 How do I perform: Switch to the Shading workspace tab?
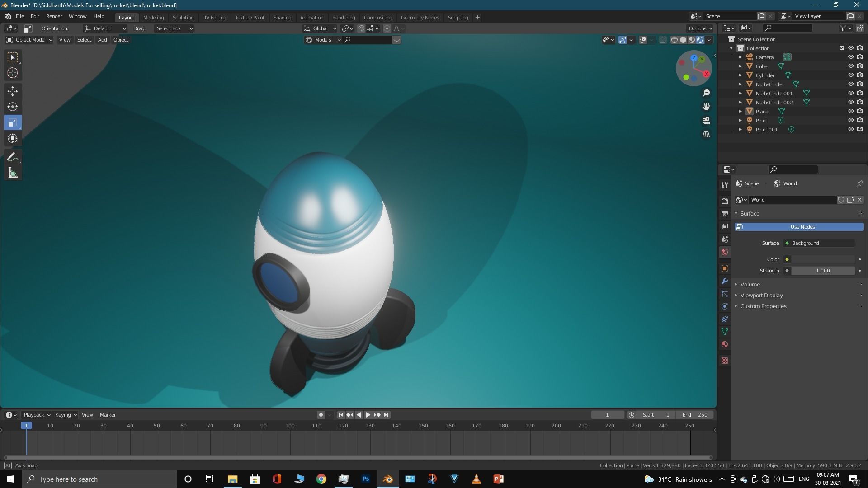coord(282,17)
